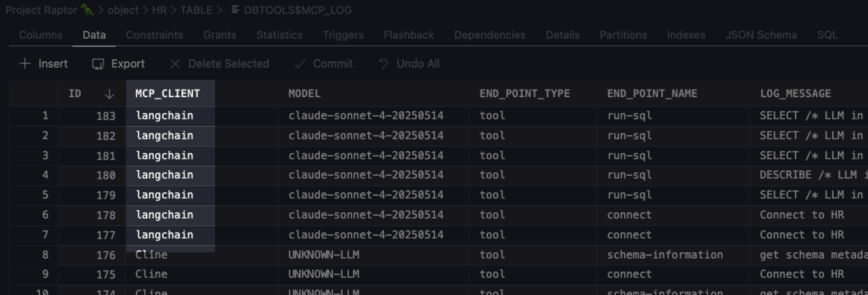The image size is (868, 295).
Task: Click the table icon beside DBTOOLS$MCP_LOG
Action: 235,10
